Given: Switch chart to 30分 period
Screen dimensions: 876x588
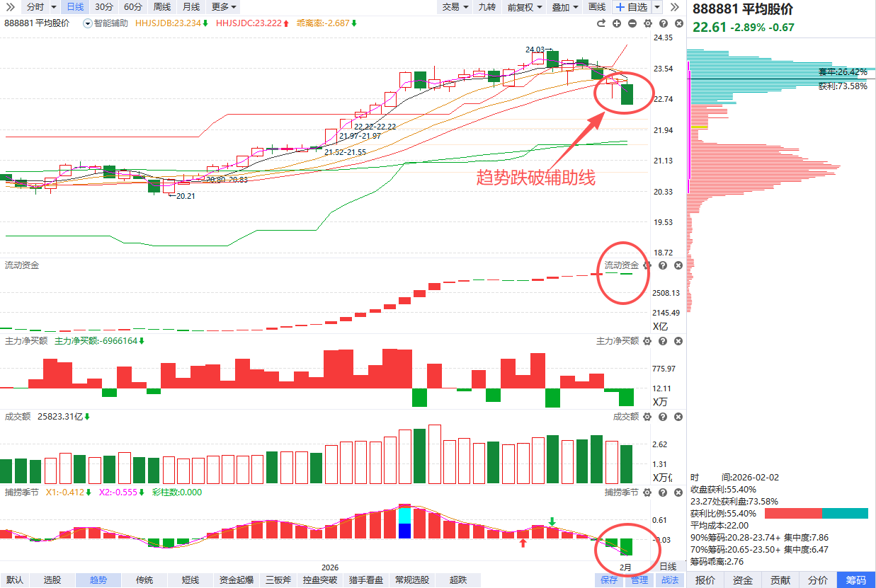Looking at the screenshot, I should [103, 7].
